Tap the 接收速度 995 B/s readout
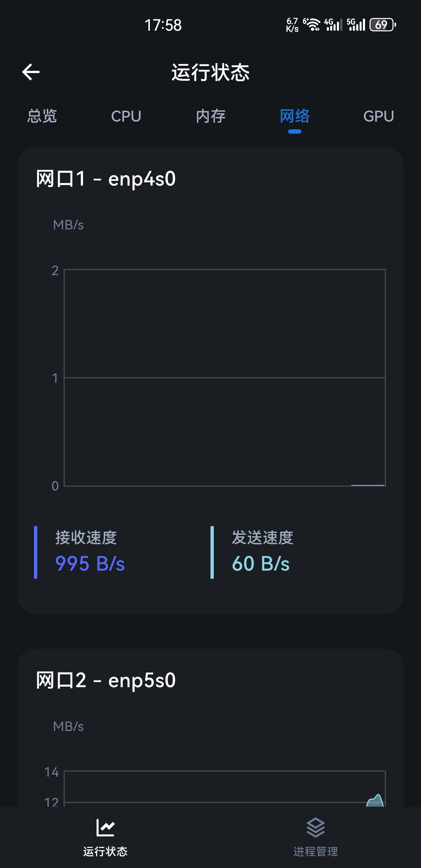This screenshot has height=868, width=421. point(90,552)
